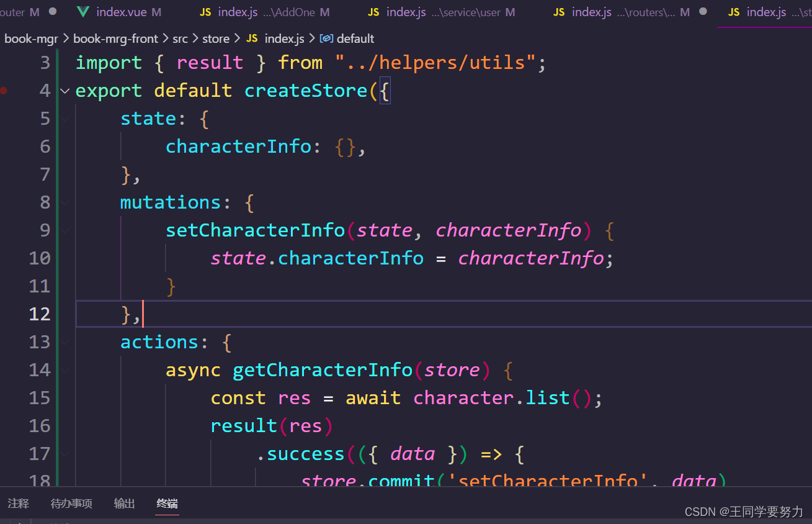
Task: Click the export keyword on line 4
Action: (x=109, y=91)
